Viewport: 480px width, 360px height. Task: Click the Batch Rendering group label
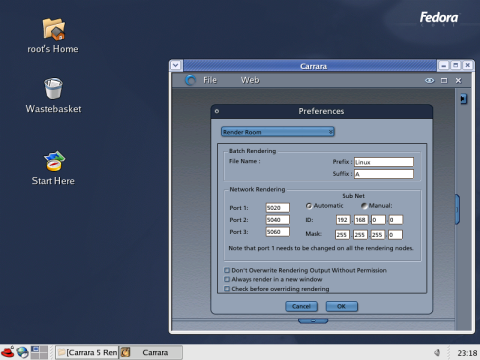[252, 151]
